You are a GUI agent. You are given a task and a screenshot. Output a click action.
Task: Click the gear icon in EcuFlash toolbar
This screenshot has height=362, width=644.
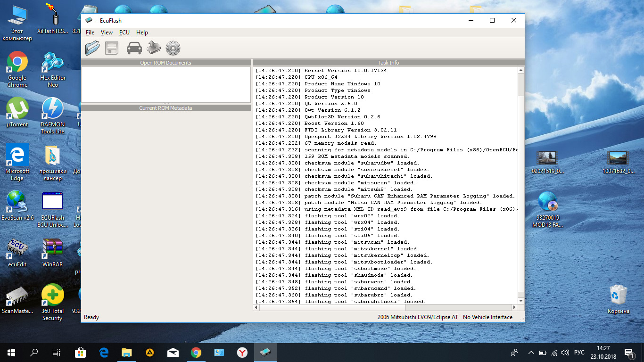[x=173, y=48]
